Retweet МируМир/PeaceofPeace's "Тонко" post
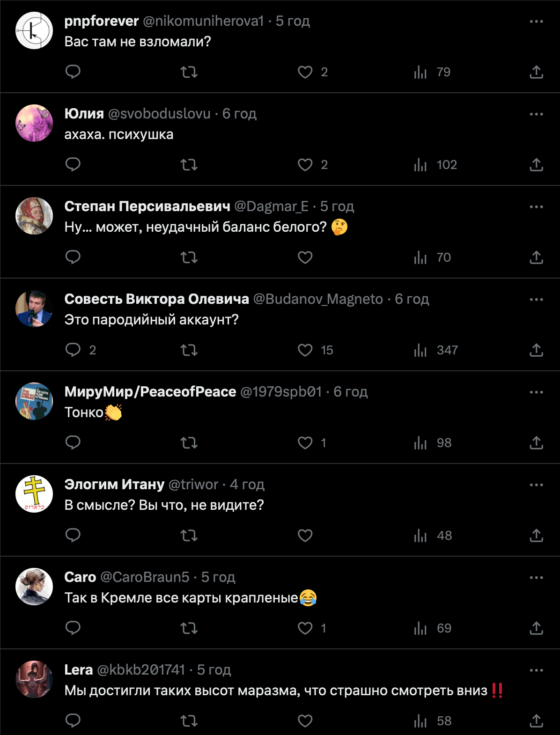560x735 pixels. click(x=189, y=443)
